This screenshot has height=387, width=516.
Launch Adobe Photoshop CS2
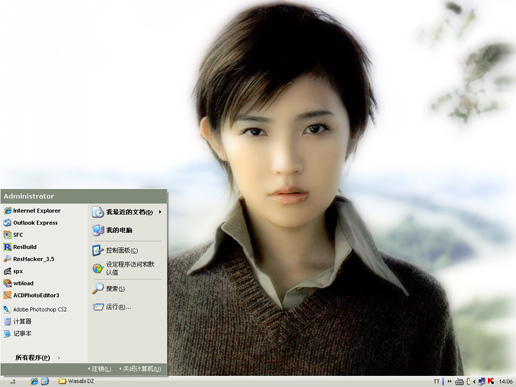(35, 309)
